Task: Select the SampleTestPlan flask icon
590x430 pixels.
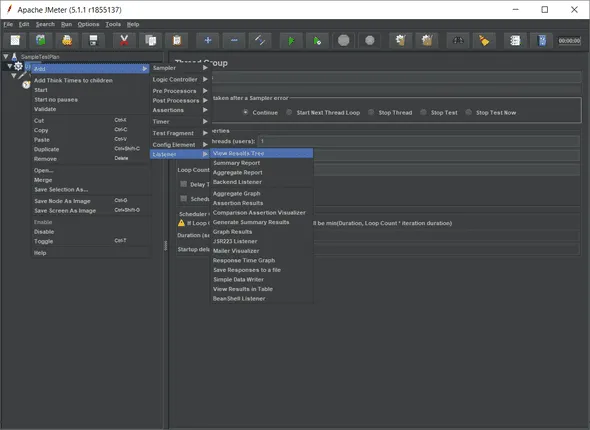Action: (14, 57)
